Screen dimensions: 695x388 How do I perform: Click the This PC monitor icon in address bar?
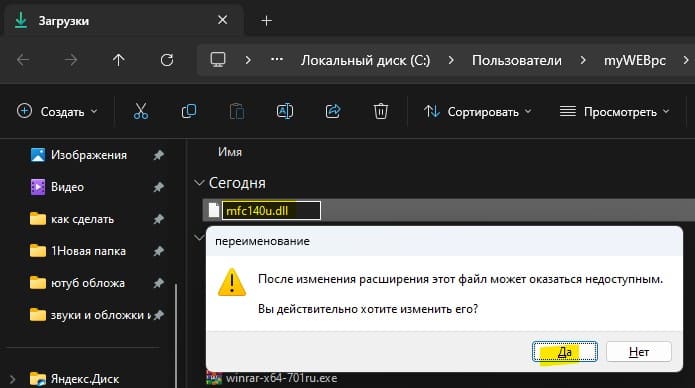pos(218,59)
